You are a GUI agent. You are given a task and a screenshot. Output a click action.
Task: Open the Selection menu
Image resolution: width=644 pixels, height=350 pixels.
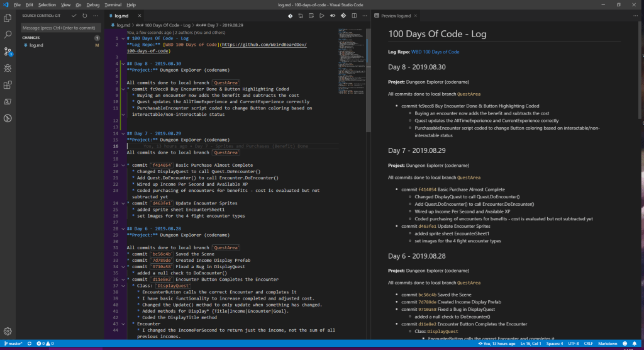pyautogui.click(x=47, y=5)
